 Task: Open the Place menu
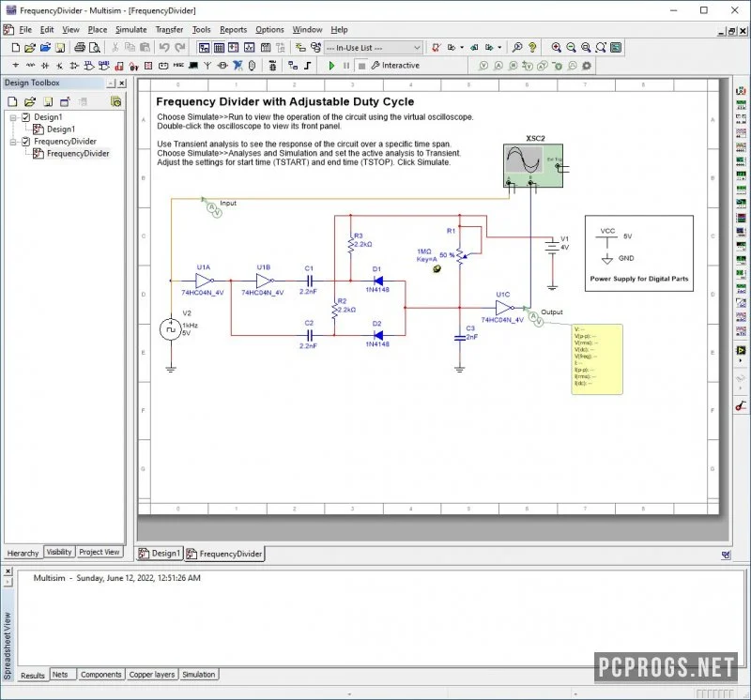98,30
